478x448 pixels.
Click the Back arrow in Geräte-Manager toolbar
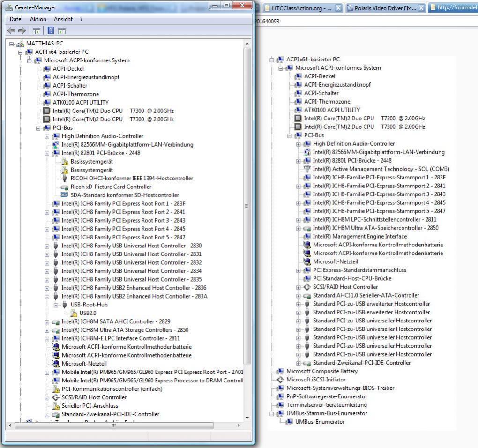pos(11,30)
